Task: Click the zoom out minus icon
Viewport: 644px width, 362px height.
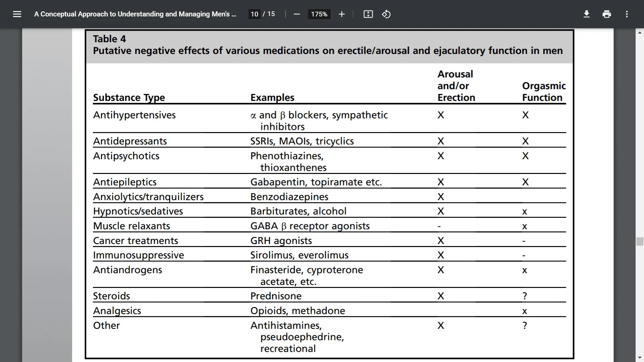Action: 297,14
